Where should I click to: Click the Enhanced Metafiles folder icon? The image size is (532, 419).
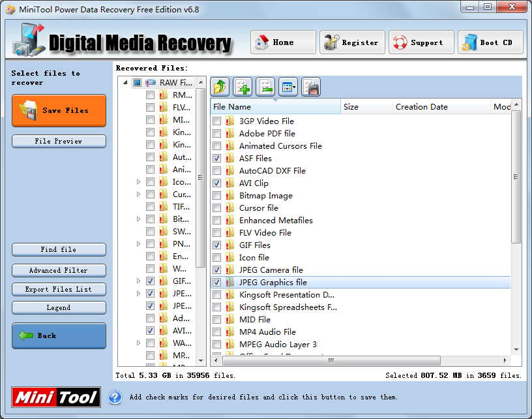coord(230,221)
